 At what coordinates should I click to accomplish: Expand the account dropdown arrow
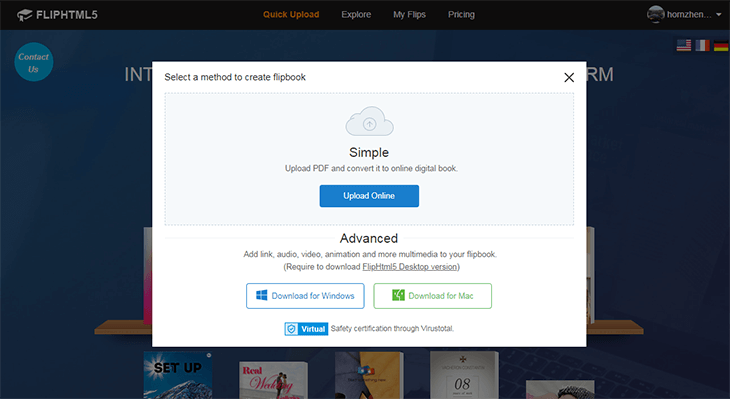tap(719, 15)
